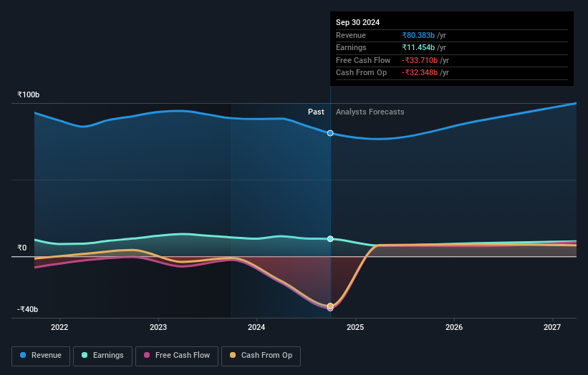Click the teal Earnings legend dot
Viewport: 588px width, 375px height.
85,355
